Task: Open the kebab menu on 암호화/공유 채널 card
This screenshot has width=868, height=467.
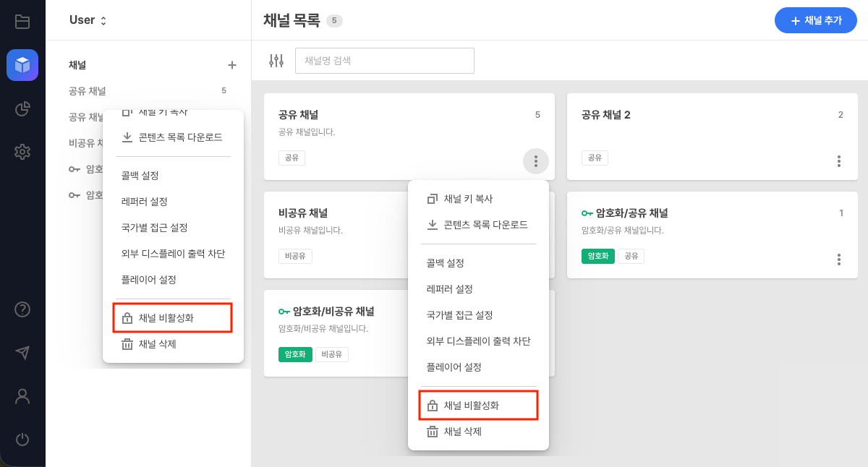Action: click(838, 259)
